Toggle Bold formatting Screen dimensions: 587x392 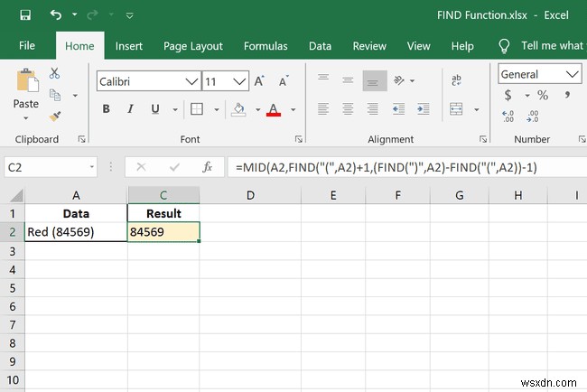(x=106, y=109)
